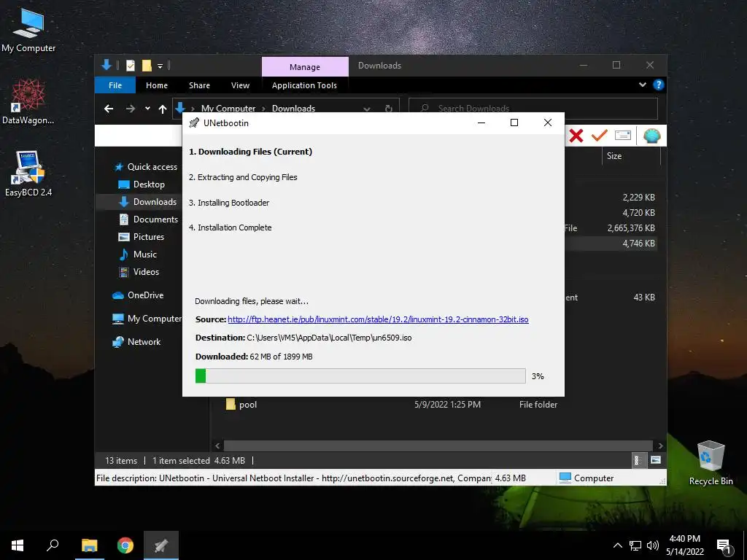
Task: Select the pool folder row
Action: [x=392, y=404]
